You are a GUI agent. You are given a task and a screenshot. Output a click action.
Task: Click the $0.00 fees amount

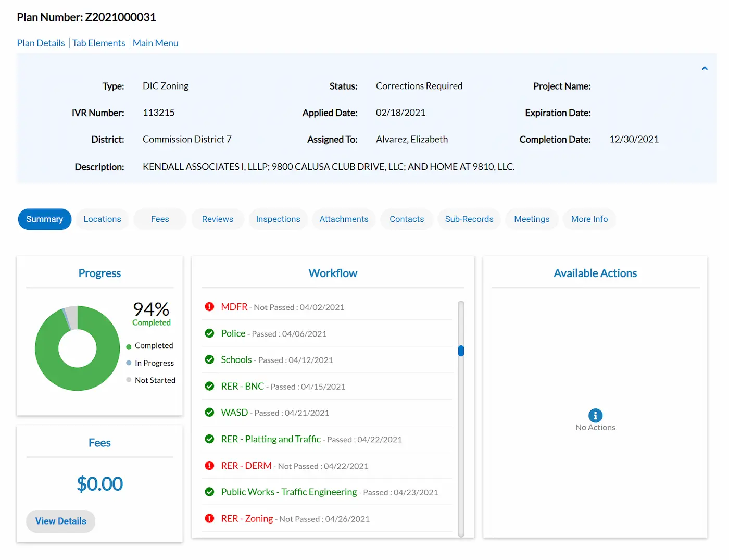tap(99, 483)
